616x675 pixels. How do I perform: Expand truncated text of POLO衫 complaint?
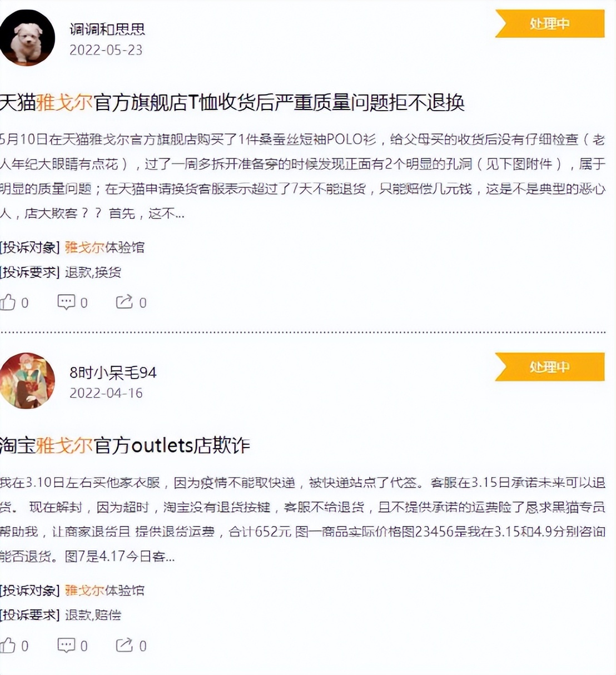tap(179, 214)
